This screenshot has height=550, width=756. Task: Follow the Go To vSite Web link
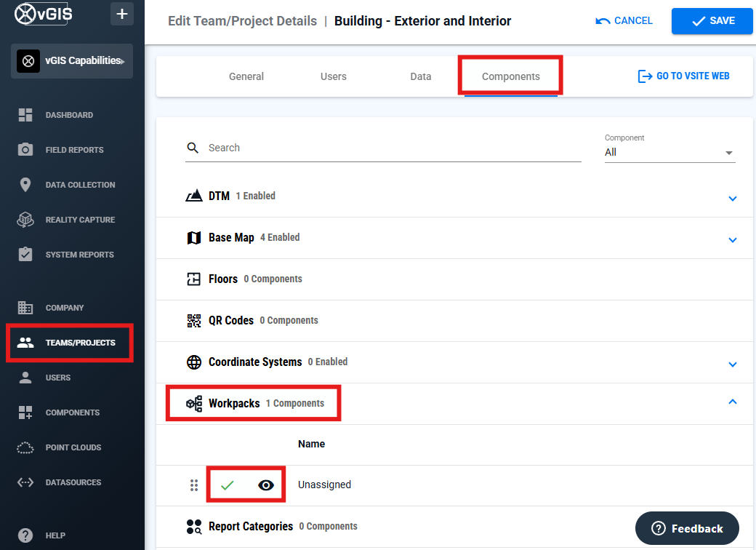(683, 76)
